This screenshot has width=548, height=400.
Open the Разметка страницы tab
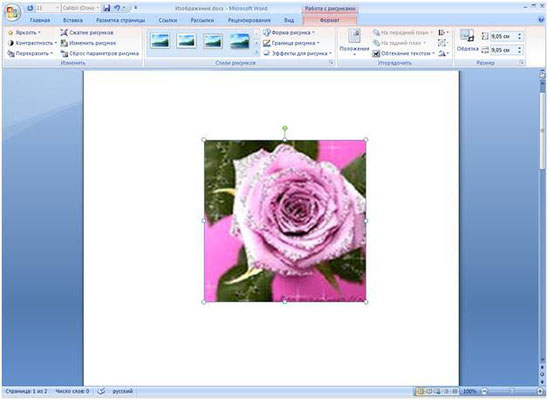pyautogui.click(x=121, y=20)
